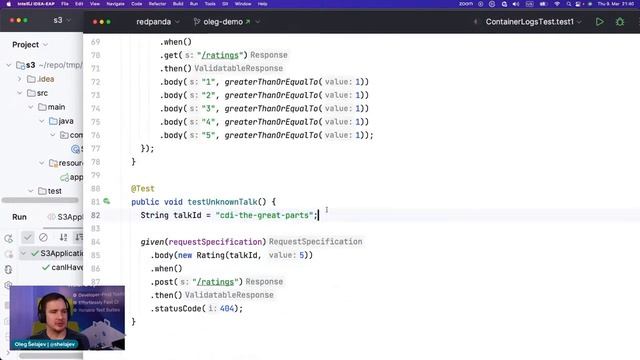Open the Edit menu

(79, 4)
